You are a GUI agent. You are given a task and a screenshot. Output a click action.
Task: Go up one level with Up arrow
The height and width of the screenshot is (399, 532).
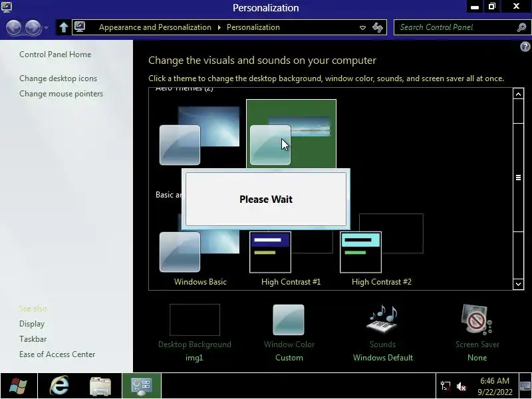pos(63,27)
